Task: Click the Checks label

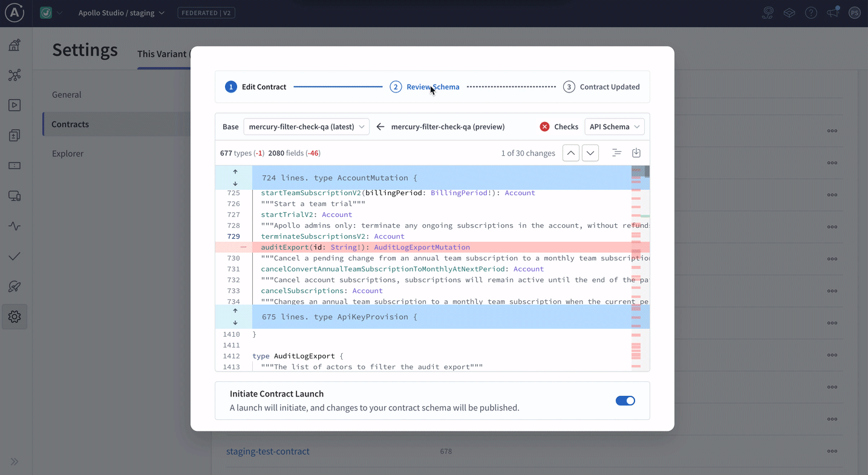Action: 566,127
